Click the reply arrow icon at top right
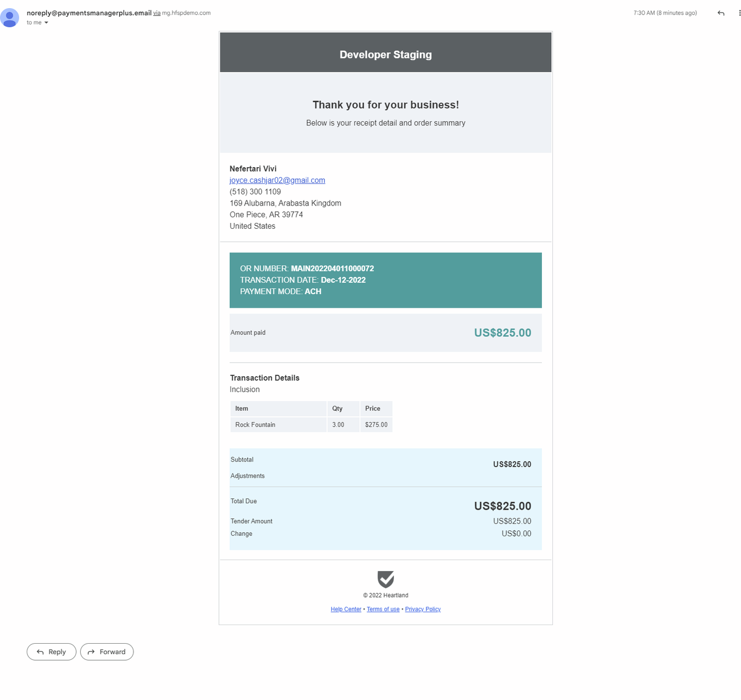The height and width of the screenshot is (700, 741). [721, 13]
